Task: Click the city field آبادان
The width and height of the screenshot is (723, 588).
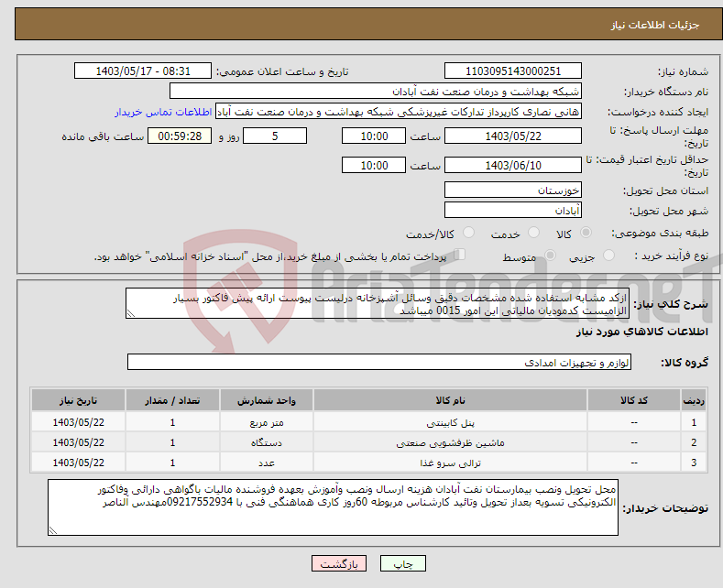Action: pyautogui.click(x=513, y=210)
